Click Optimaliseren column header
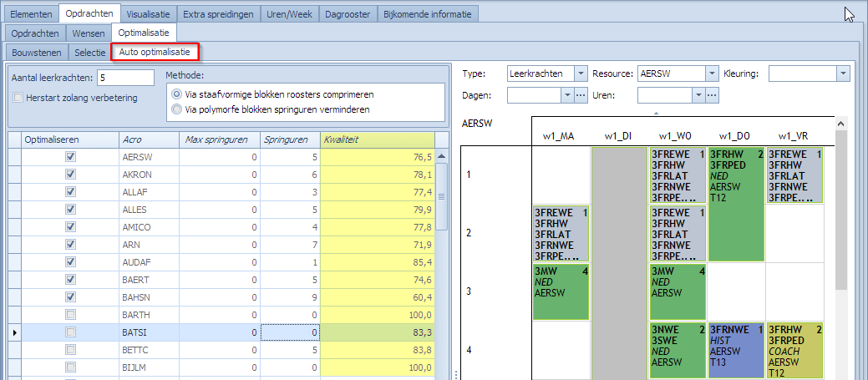Viewport: 868px width, 380px height. click(70, 140)
